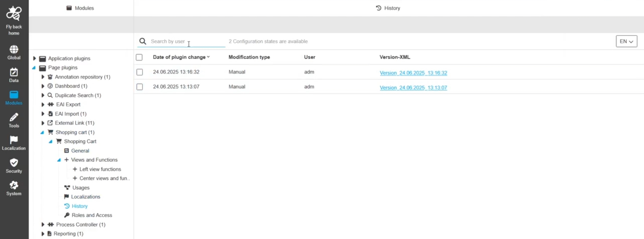Check the 13:16:32 configuration row checkbox
644x239 pixels.
140,72
